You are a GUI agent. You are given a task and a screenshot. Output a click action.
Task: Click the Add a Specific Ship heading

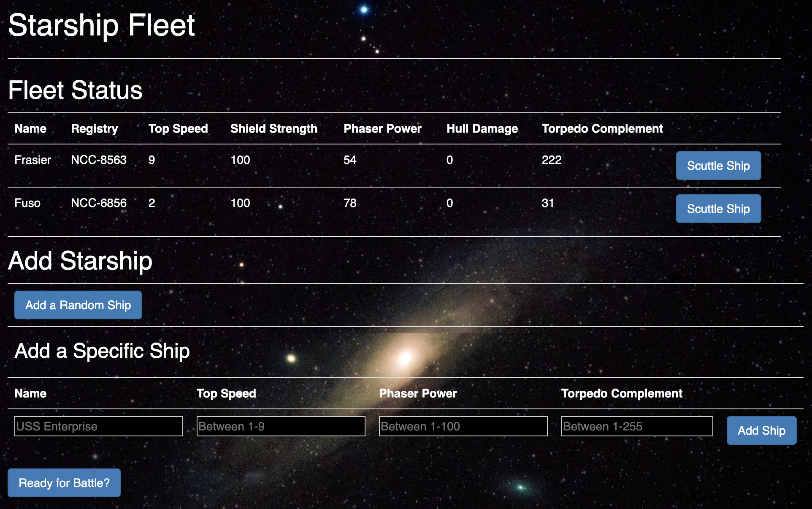[102, 351]
